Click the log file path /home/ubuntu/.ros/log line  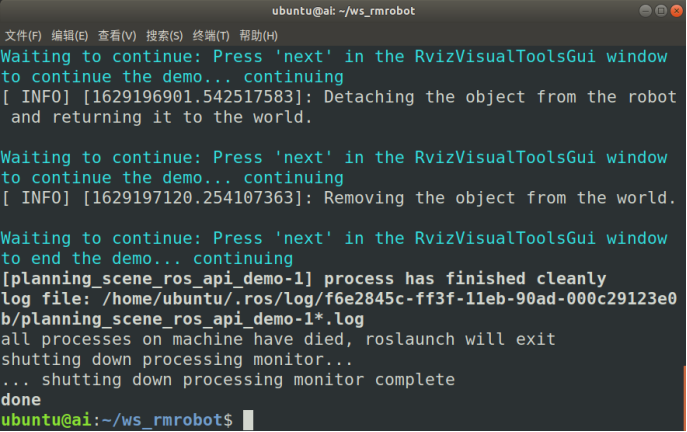coord(339,309)
